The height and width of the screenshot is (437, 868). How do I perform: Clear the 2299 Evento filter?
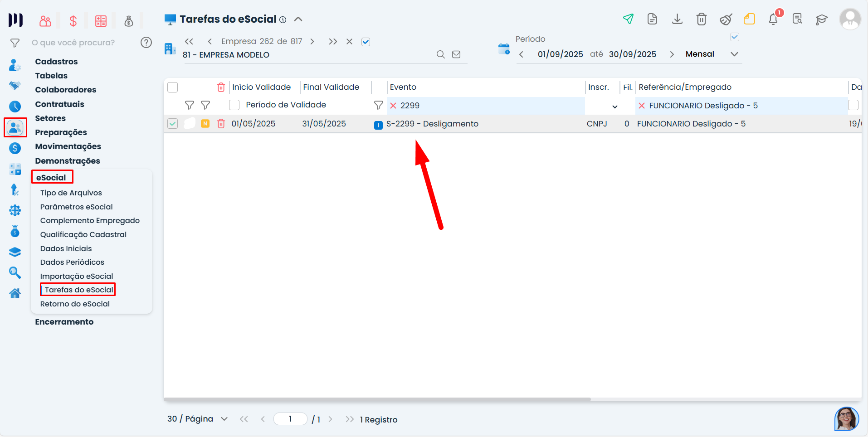(x=393, y=106)
